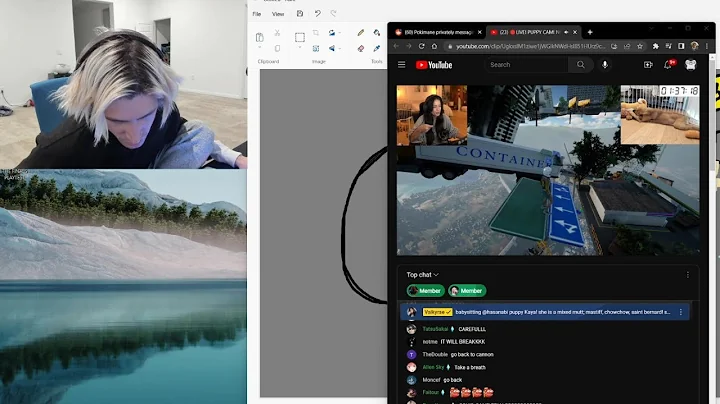Click the chat username Alien Sky

pos(433,367)
